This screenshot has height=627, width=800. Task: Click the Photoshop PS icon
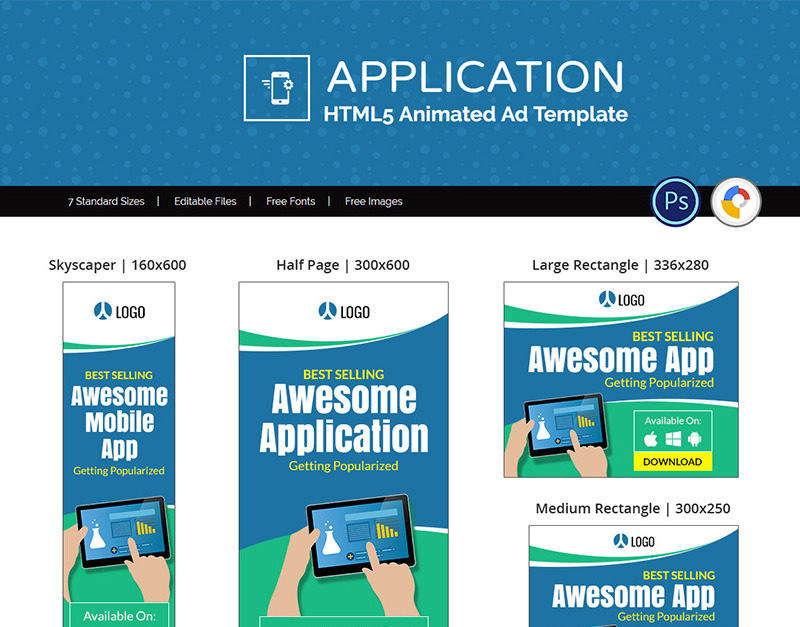point(675,203)
